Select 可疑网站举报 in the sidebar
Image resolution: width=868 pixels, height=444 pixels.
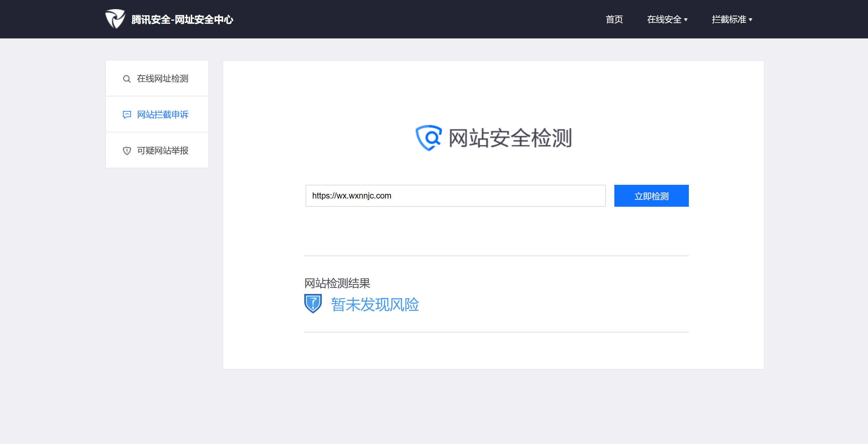tap(162, 151)
